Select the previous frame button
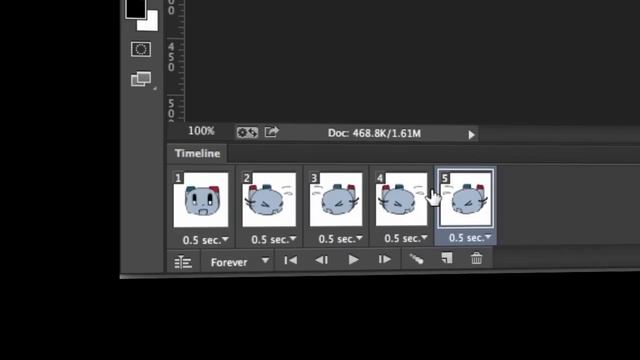Viewport: 640px width, 360px height. click(322, 260)
